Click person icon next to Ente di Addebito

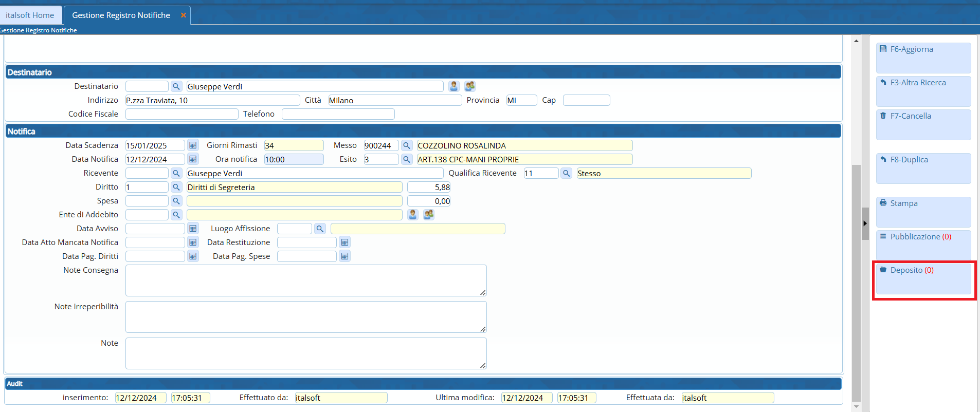tap(412, 215)
